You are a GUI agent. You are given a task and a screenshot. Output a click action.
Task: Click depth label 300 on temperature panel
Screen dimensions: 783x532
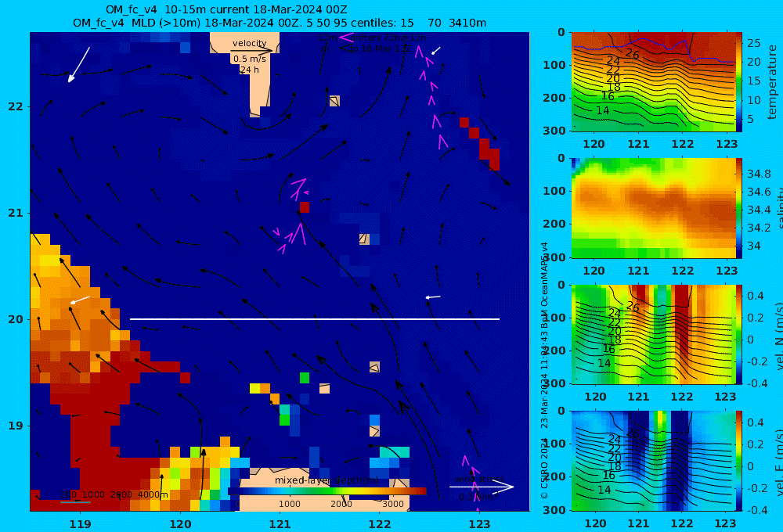[x=554, y=130]
